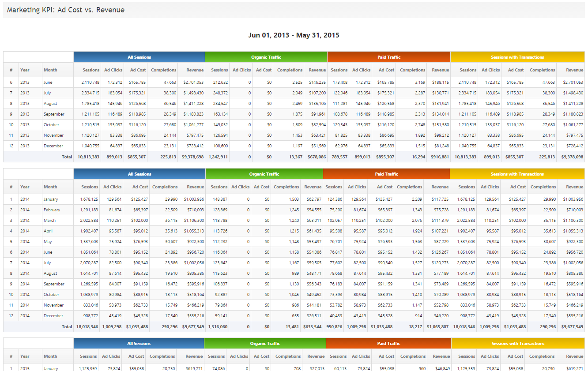
Task: Click the Marketing KPI: Ad Cost vs. Revenue title
Action: pyautogui.click(x=66, y=10)
